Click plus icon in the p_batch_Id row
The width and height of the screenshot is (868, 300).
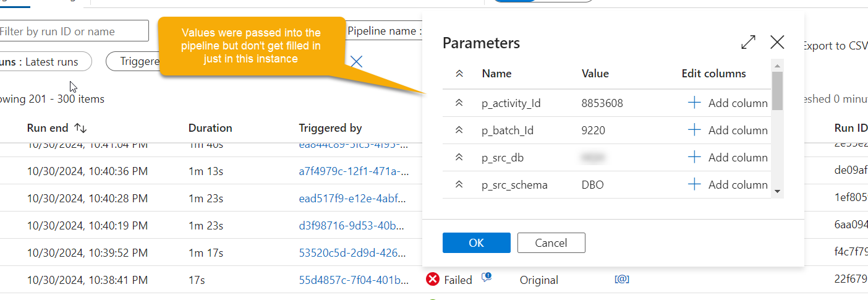click(694, 131)
